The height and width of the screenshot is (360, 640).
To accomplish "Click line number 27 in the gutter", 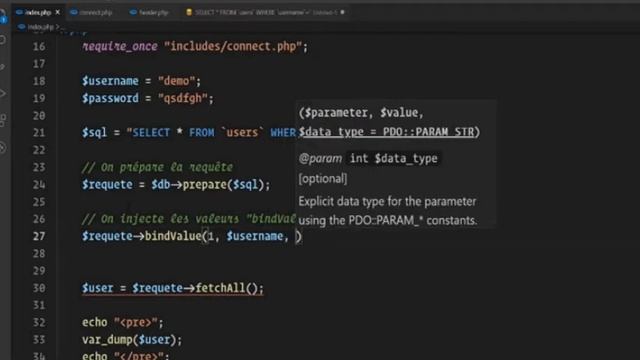I will coord(39,236).
